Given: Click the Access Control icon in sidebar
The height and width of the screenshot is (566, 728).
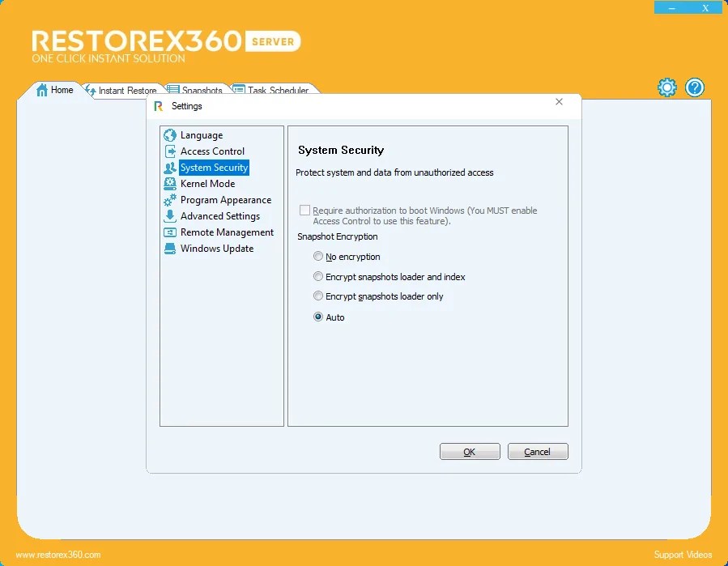Looking at the screenshot, I should (x=170, y=151).
